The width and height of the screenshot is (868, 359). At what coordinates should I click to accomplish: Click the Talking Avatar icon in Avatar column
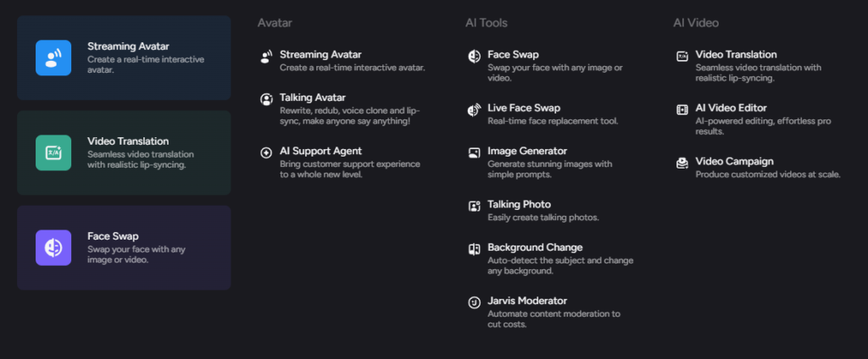266,100
